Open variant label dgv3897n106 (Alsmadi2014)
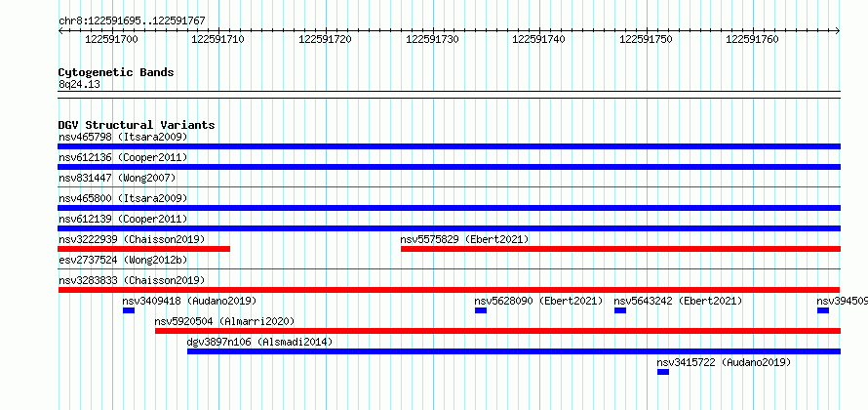Viewport: 868px width, 410px height. pyautogui.click(x=260, y=342)
